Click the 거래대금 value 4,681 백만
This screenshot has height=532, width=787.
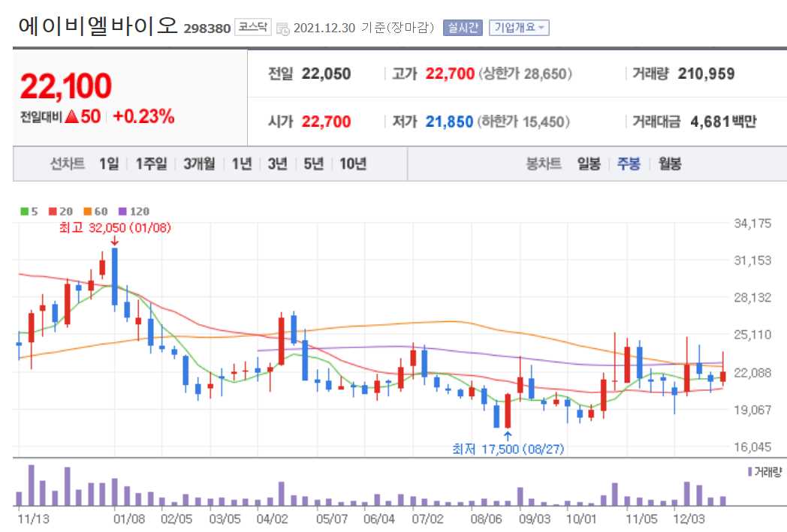pyautogui.click(x=723, y=122)
